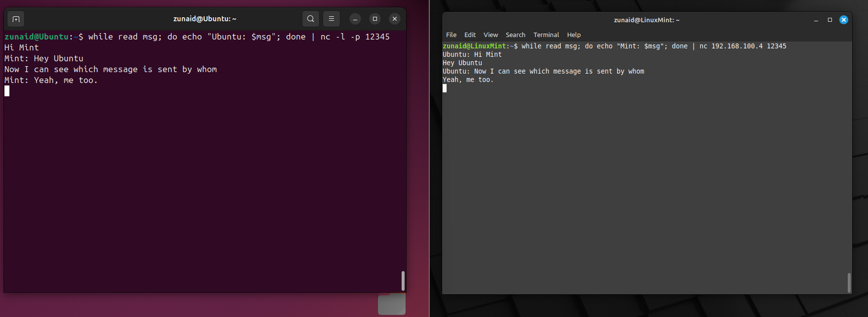Minimize the LinuxMint terminal window
Image resolution: width=868 pixels, height=317 pixels.
coord(816,20)
